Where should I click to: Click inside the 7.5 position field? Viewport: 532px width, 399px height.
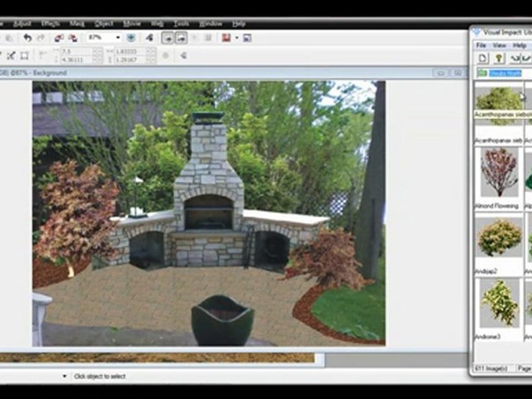tap(77, 52)
